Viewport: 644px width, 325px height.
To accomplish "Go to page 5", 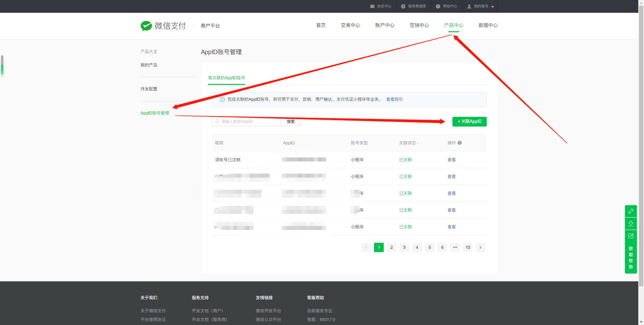I will tap(429, 248).
